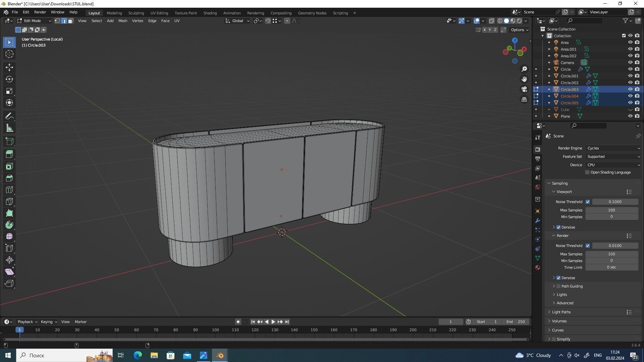Switch to face select mode
The height and width of the screenshot is (362, 644).
(x=70, y=21)
